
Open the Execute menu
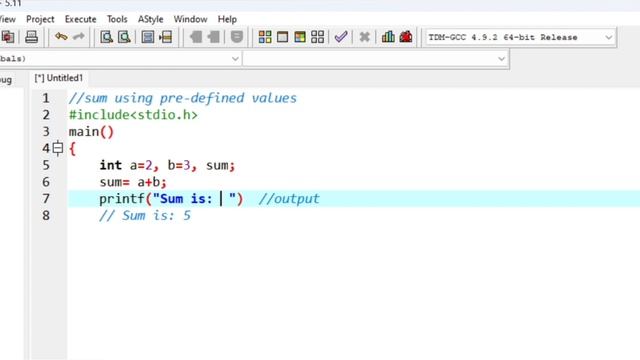(x=80, y=19)
